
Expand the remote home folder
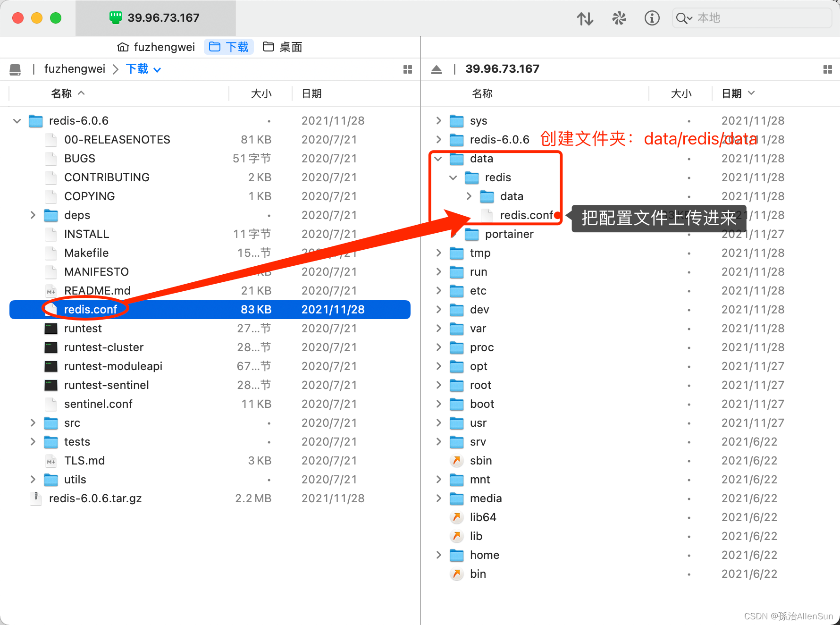coord(438,555)
